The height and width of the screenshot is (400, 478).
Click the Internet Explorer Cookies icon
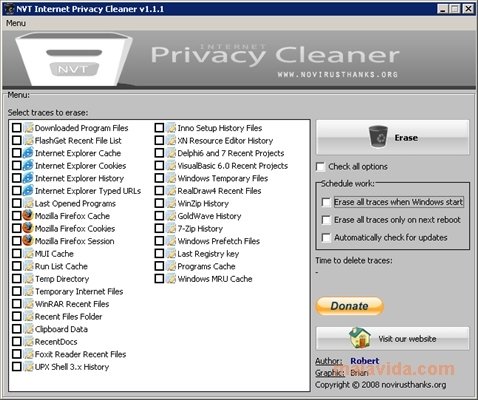[28, 166]
